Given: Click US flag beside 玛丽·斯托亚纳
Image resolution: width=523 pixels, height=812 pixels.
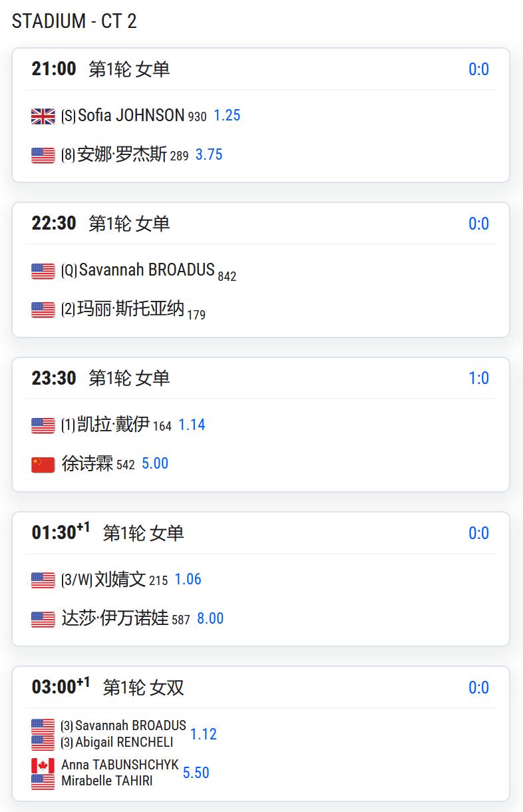Looking at the screenshot, I should click(43, 310).
